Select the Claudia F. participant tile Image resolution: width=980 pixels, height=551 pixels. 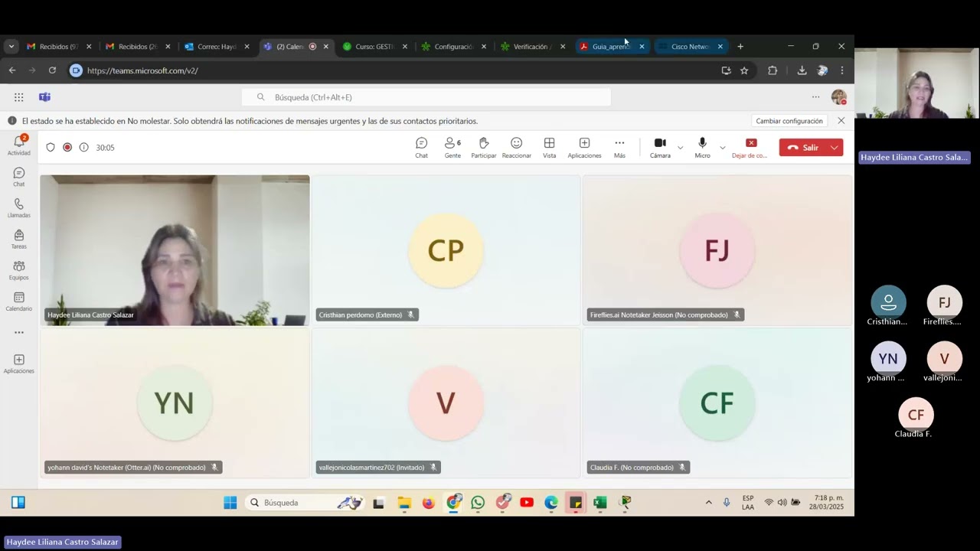pyautogui.click(x=717, y=403)
